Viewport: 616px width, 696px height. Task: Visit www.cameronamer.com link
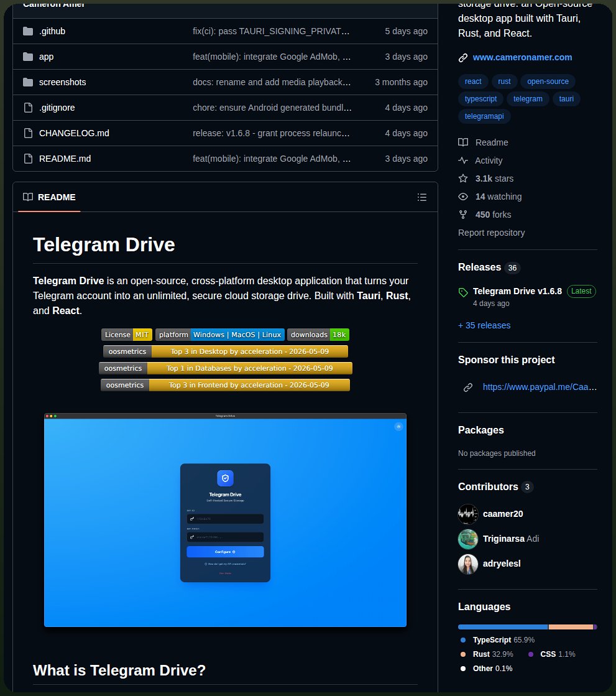tap(522, 57)
